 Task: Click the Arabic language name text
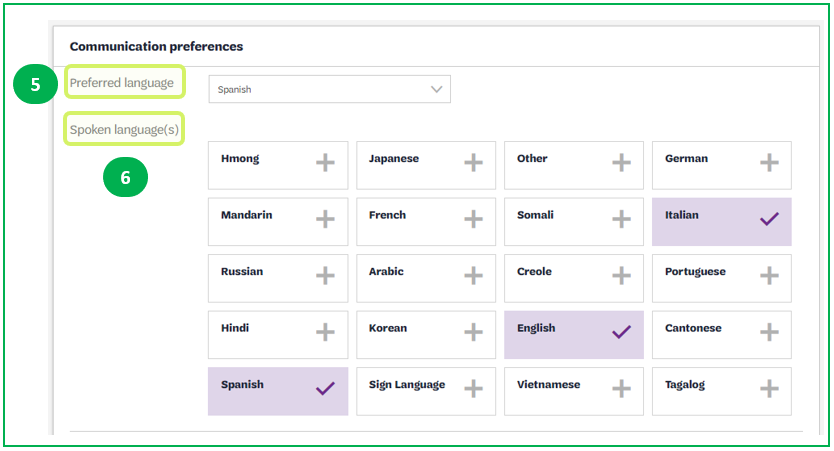[386, 271]
